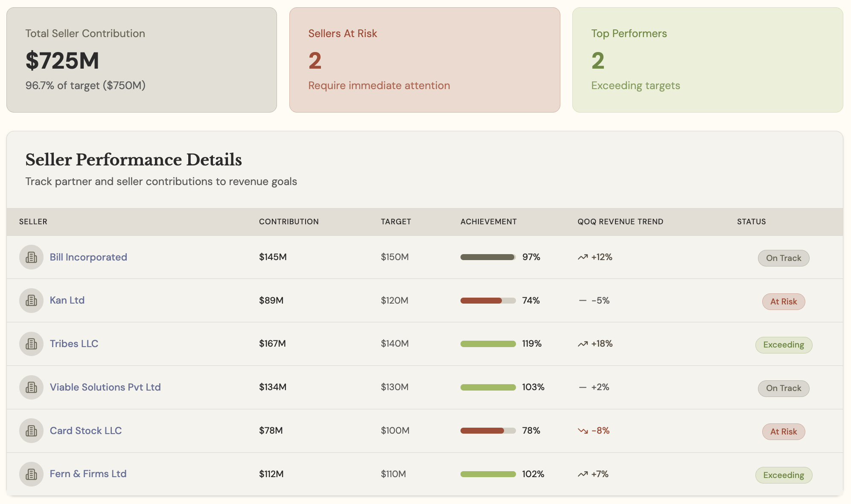851x504 pixels.
Task: Click the building icon next to Kan Ltd
Action: [x=31, y=301]
